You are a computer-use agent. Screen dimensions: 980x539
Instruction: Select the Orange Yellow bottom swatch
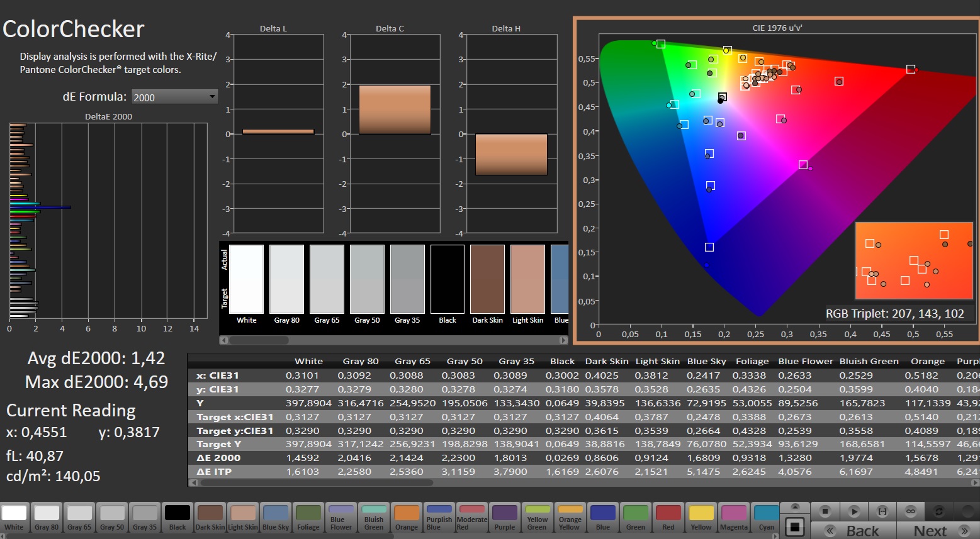(570, 518)
